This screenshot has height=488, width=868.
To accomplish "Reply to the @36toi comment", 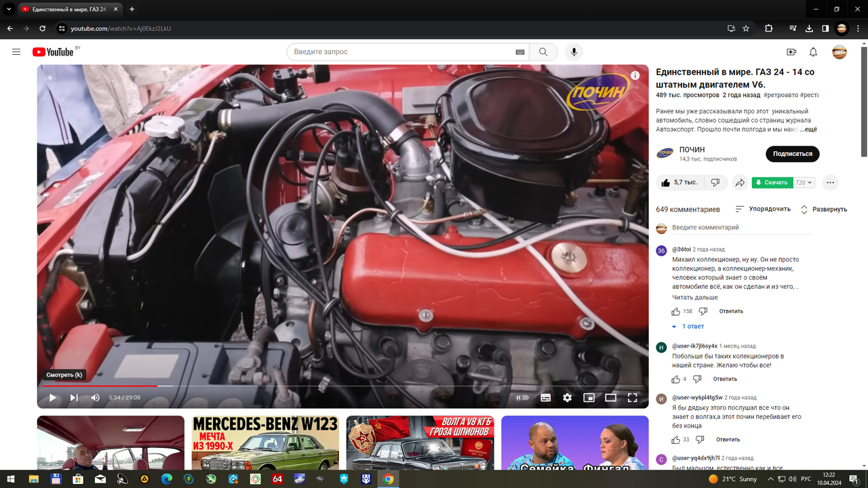I will 731,311.
